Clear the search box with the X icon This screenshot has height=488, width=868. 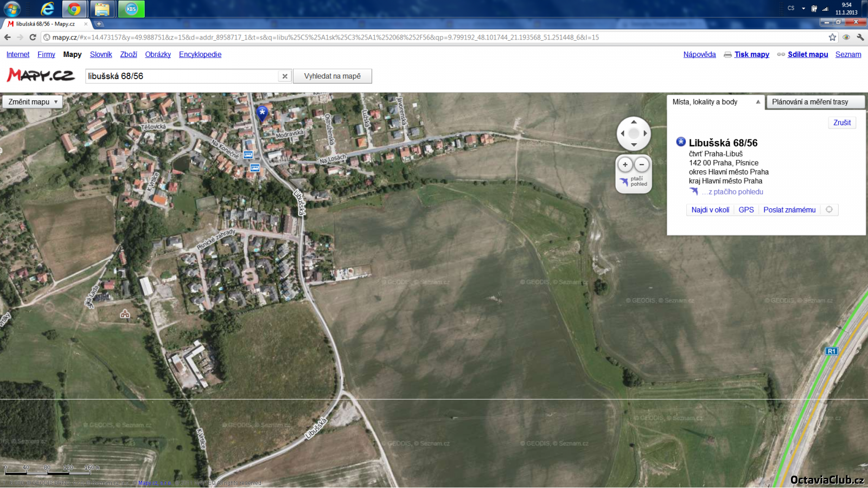pos(285,76)
